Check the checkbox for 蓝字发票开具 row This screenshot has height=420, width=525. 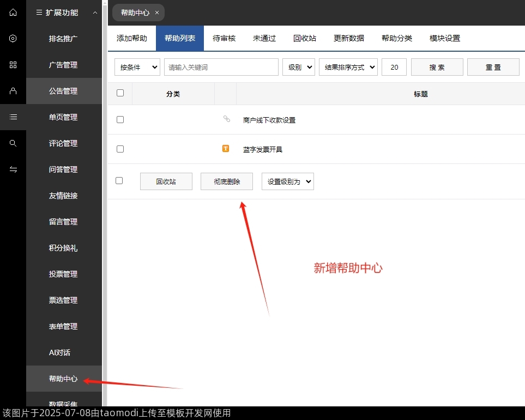120,149
